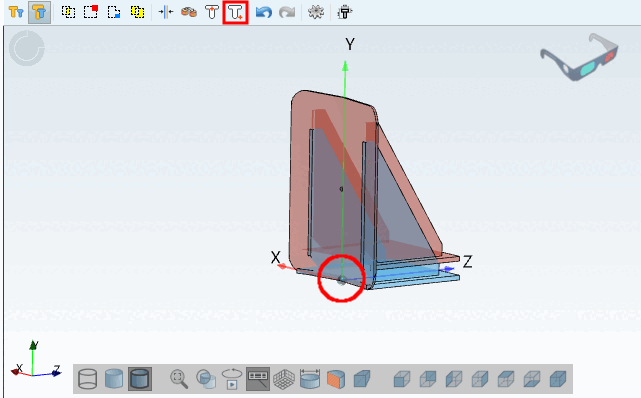The image size is (641, 398).
Task: Click the two orange cylinders icon
Action: (x=189, y=12)
